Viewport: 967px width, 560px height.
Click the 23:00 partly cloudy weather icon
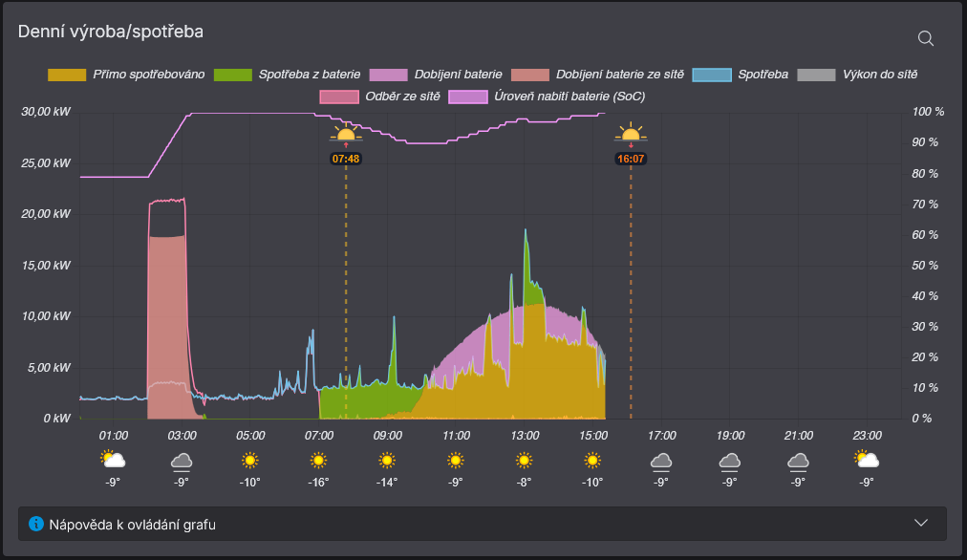click(x=867, y=461)
